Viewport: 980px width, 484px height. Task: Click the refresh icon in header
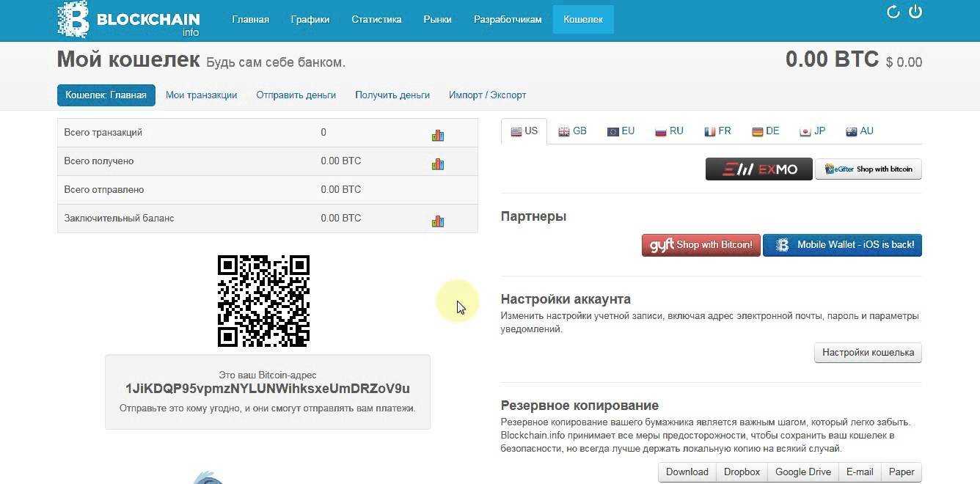[x=893, y=12]
